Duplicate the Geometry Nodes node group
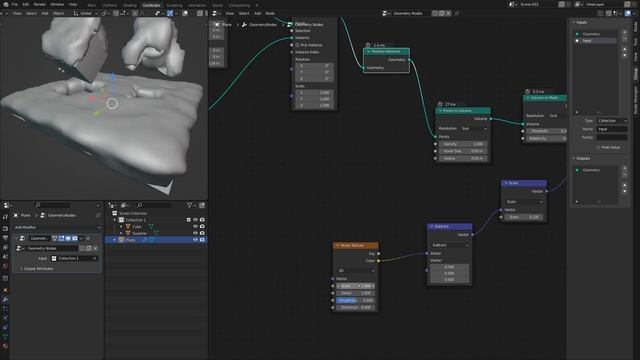 (x=89, y=248)
